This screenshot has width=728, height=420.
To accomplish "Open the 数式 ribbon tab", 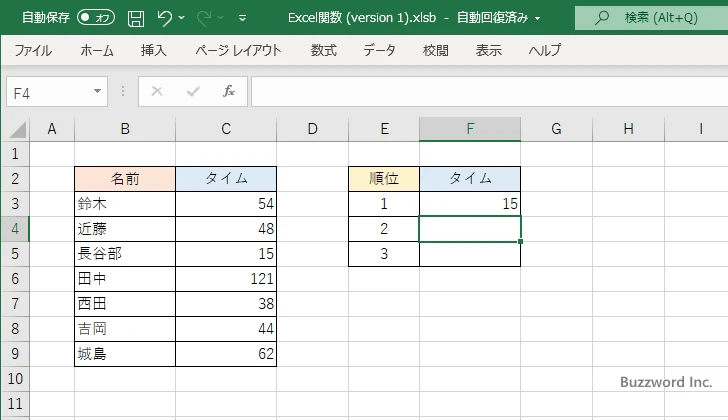I will [x=324, y=50].
